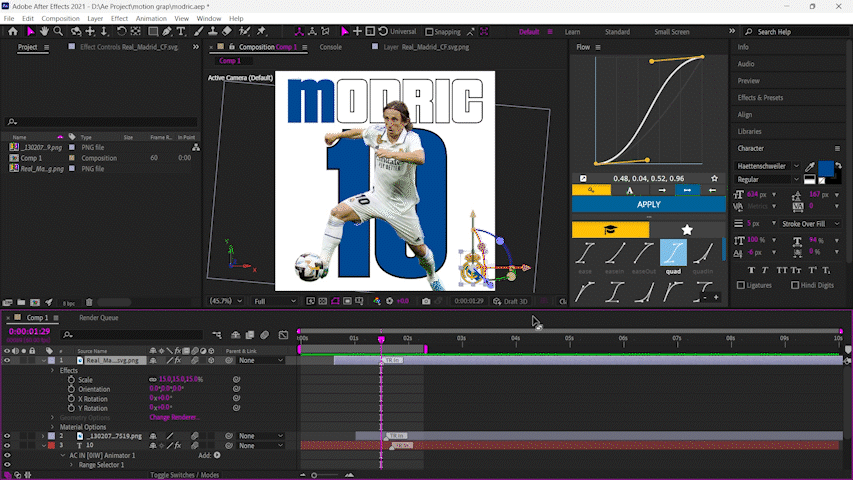This screenshot has width=853, height=480.
Task: Collapse AC IN Animator 1 group
Action: 63,456
